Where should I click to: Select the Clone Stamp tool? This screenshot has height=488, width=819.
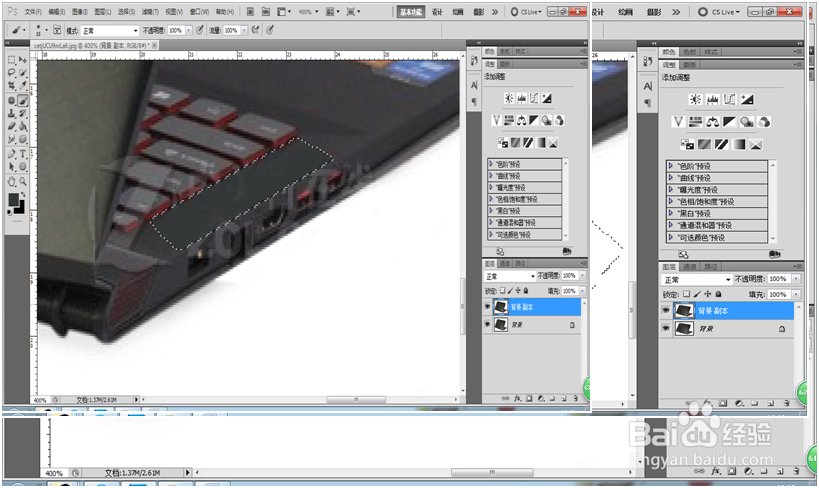point(11,113)
